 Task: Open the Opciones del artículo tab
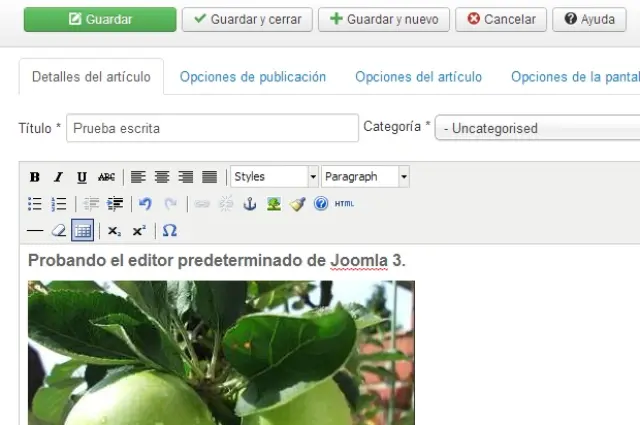[x=418, y=77]
